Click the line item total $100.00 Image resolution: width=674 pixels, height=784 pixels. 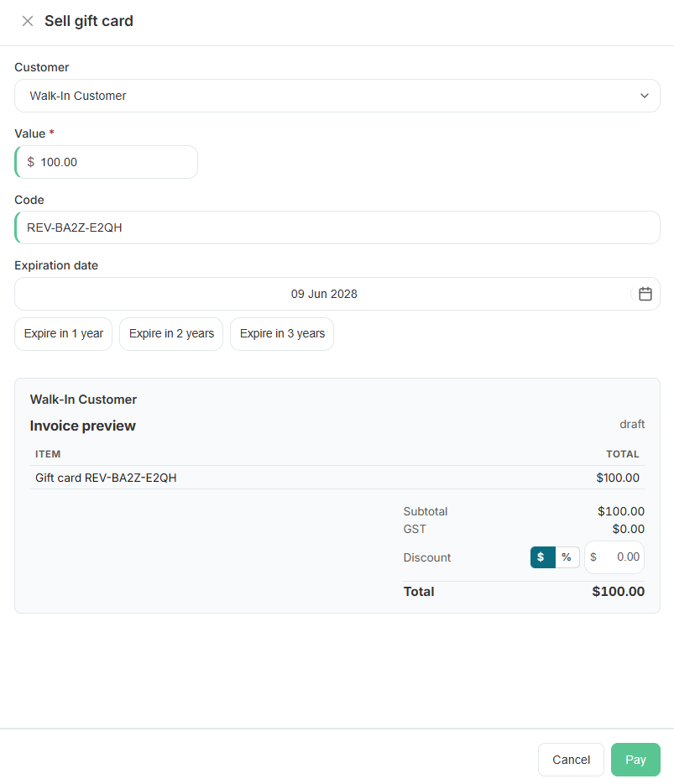point(618,478)
